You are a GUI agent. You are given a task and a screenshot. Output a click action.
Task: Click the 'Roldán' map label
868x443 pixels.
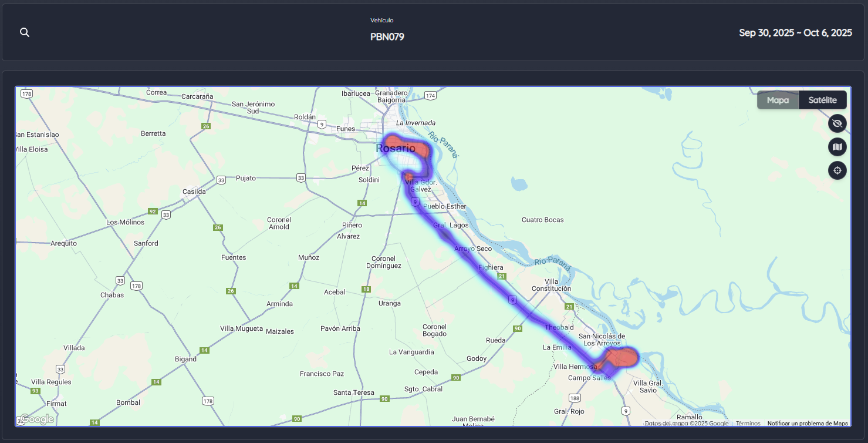pos(305,117)
